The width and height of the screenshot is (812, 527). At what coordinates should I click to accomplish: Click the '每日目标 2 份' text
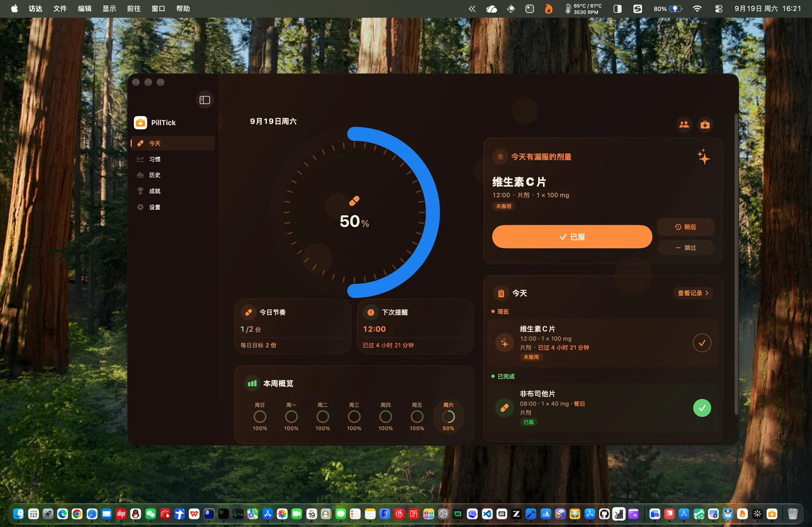259,345
